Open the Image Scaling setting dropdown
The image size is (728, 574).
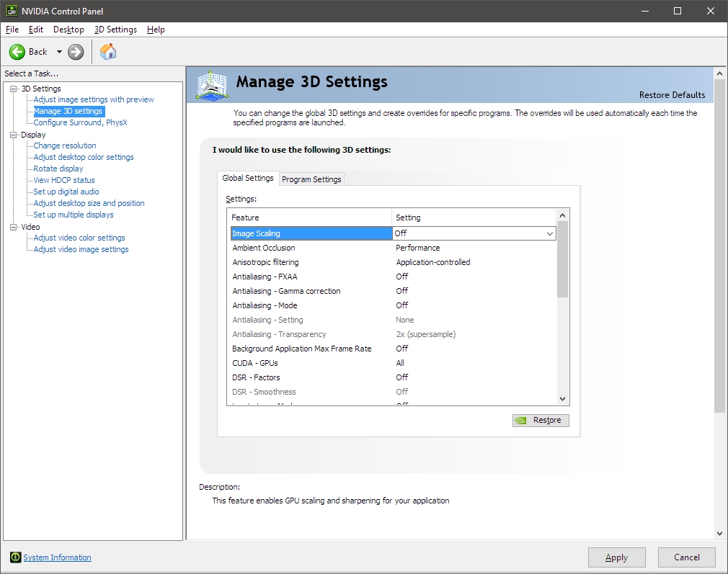[x=550, y=233]
